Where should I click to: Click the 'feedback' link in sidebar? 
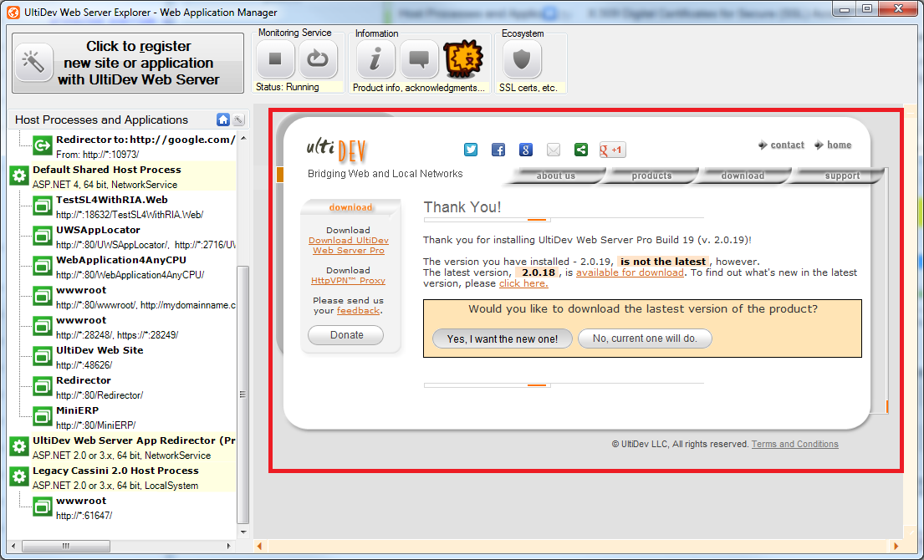pos(358,311)
